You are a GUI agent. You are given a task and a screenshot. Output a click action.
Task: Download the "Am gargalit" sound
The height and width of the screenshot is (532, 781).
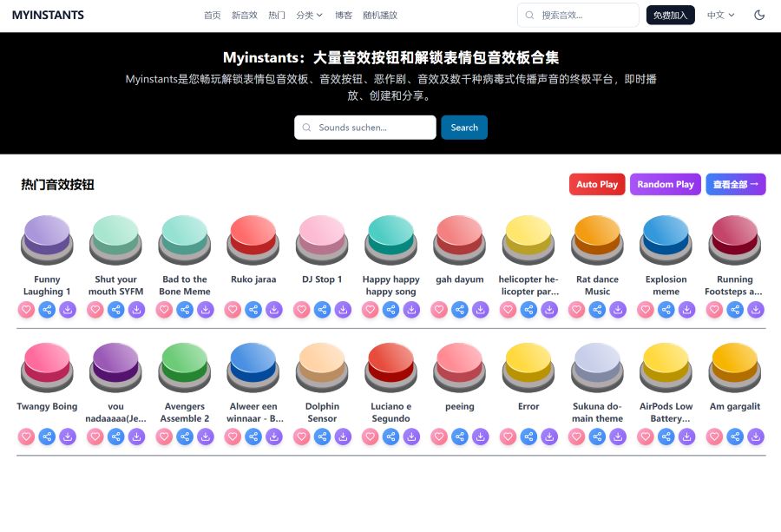tap(755, 437)
